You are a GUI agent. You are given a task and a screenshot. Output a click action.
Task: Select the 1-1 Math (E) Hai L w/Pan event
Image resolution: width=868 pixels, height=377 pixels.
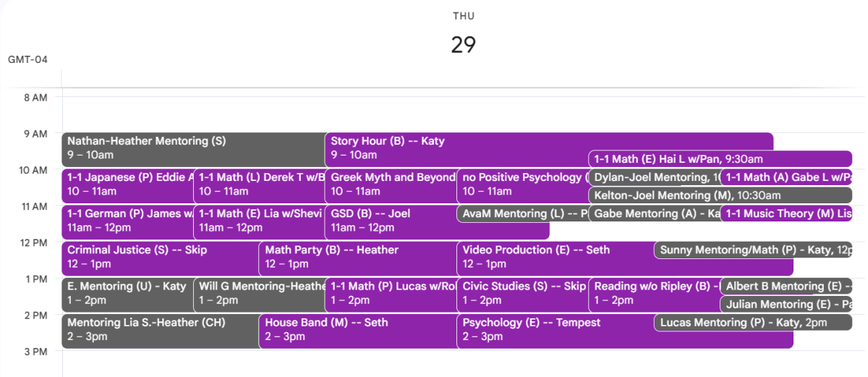pyautogui.click(x=720, y=159)
